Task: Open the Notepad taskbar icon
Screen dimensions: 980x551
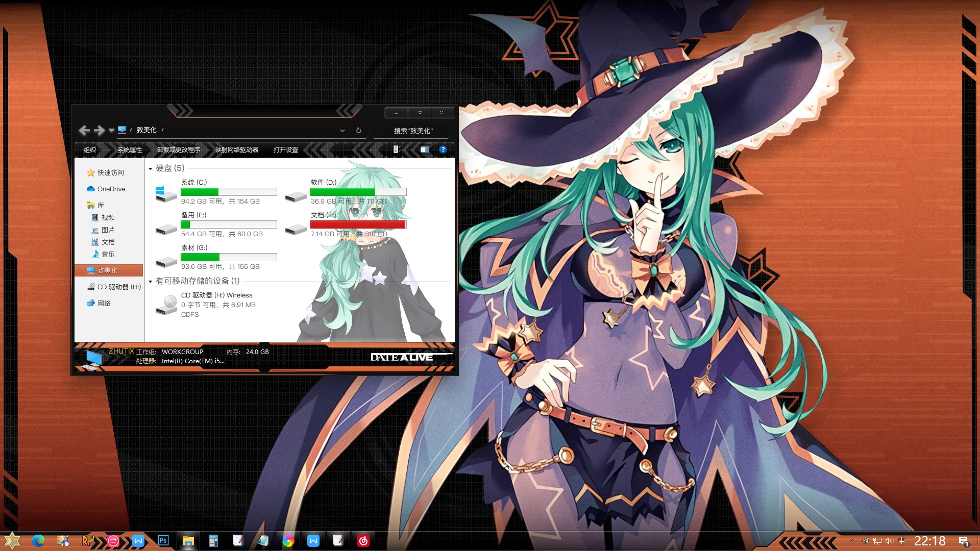Action: coord(263,541)
